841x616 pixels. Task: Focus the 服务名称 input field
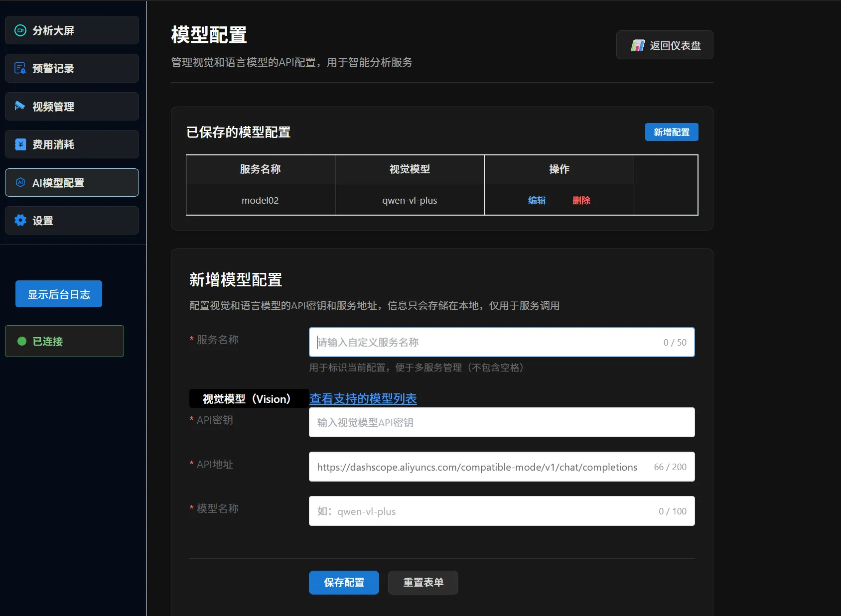tap(488, 342)
